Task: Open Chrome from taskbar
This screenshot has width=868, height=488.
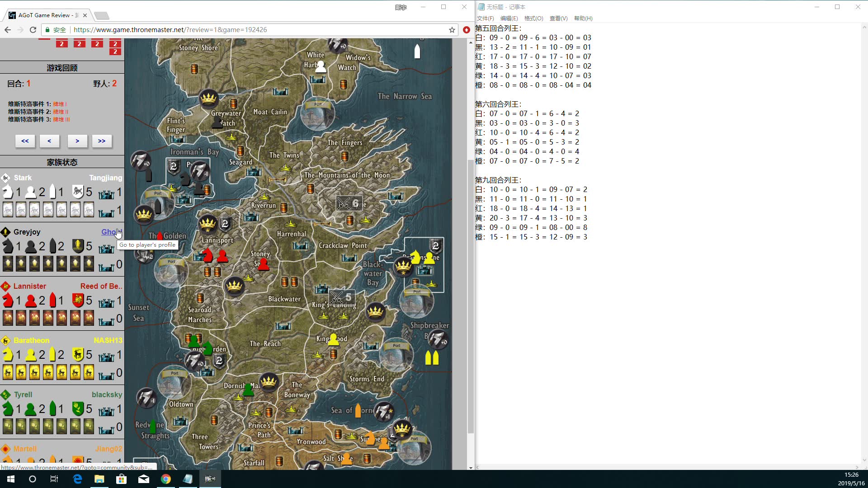Action: 166,479
